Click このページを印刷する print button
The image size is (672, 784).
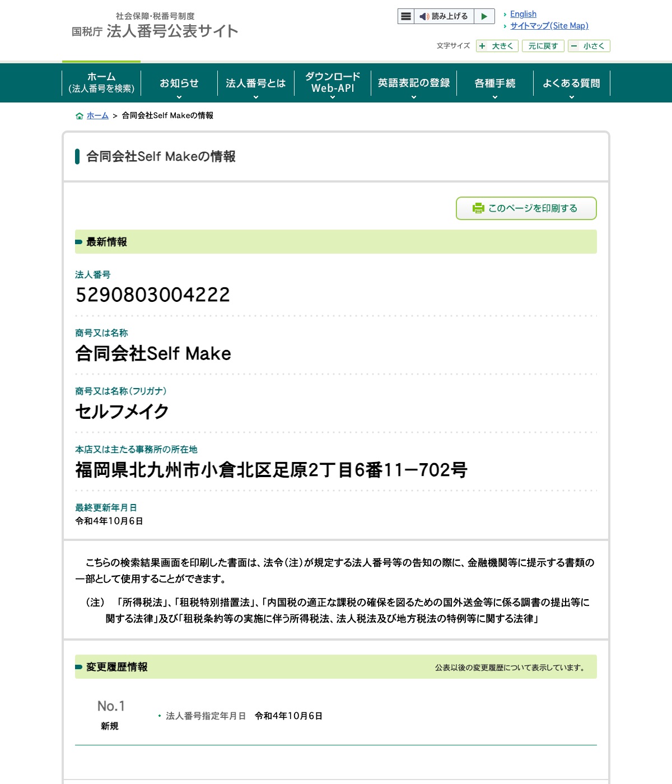point(526,208)
